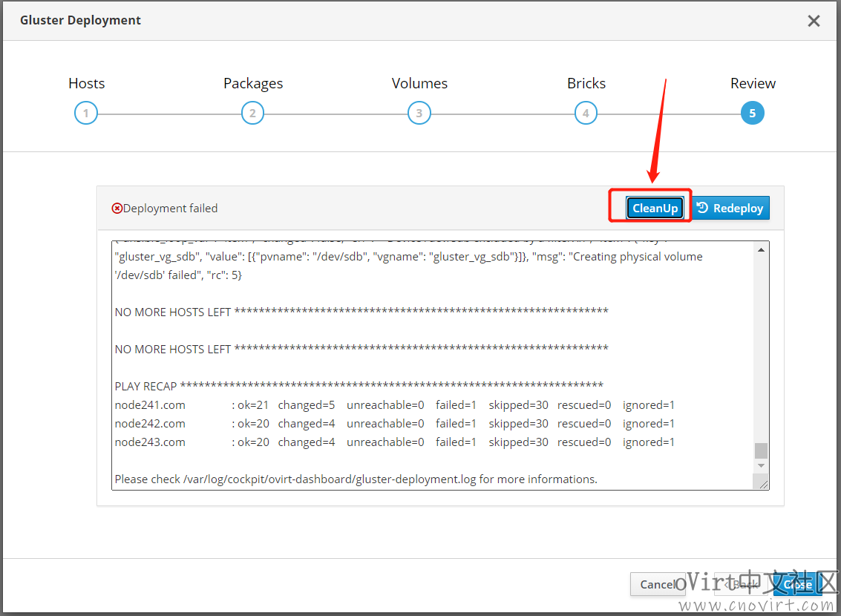Click the Deployment failed status text
Screen dimensions: 841x616
pos(170,208)
